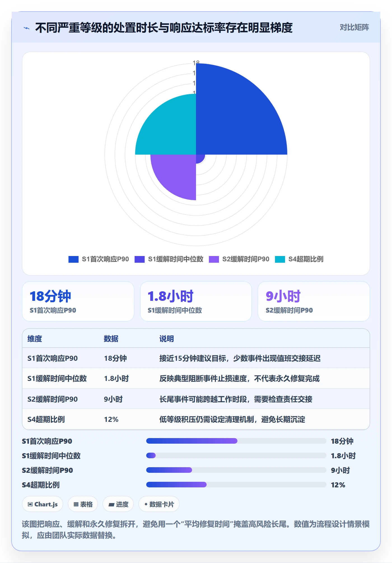Viewport: 392px width, 563px height.
Task: Select the 1.8小时 data card
Action: tap(196, 301)
